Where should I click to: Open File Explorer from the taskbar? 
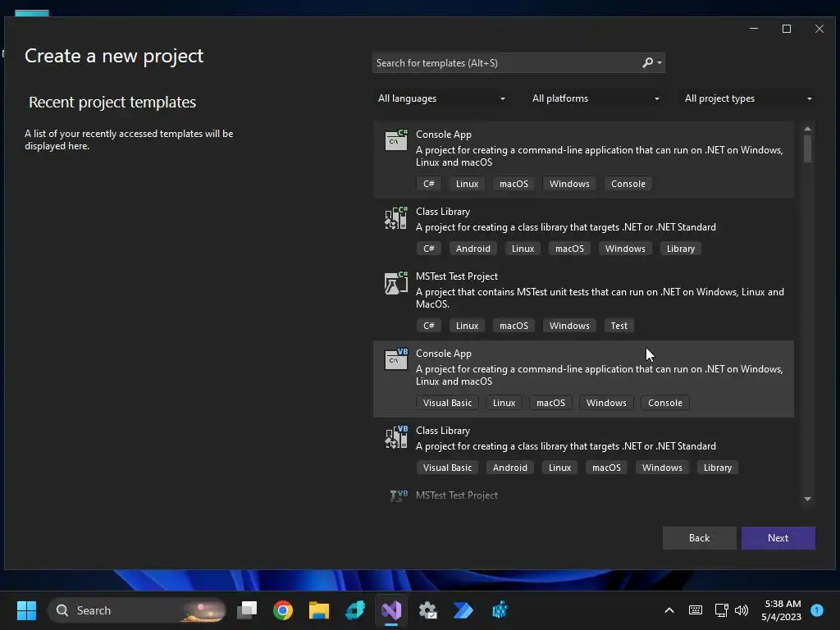(x=319, y=610)
